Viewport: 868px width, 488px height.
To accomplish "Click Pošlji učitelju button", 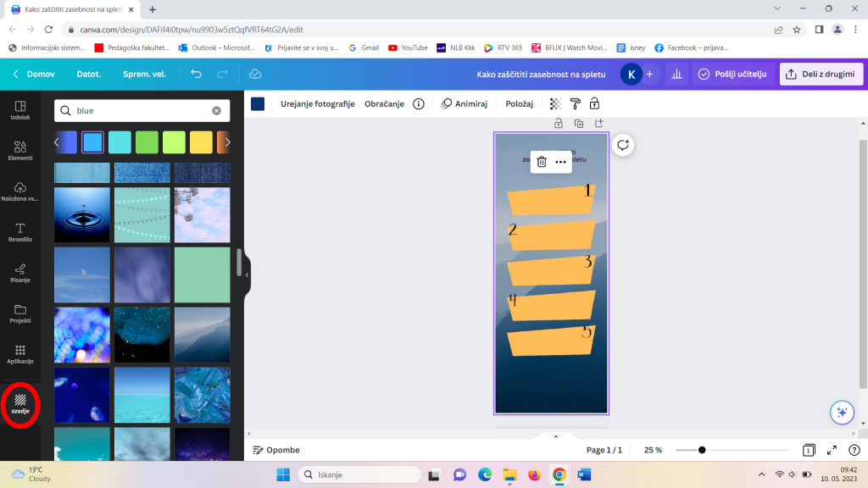I will point(733,74).
